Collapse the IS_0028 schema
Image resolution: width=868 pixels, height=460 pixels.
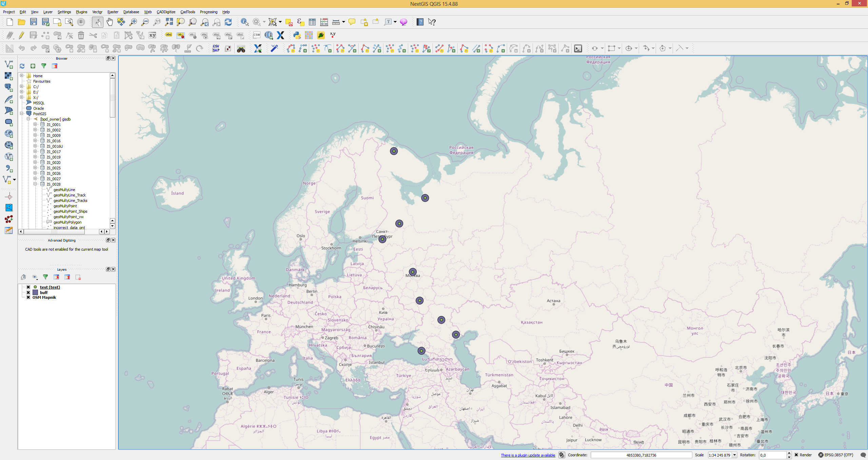(35, 184)
